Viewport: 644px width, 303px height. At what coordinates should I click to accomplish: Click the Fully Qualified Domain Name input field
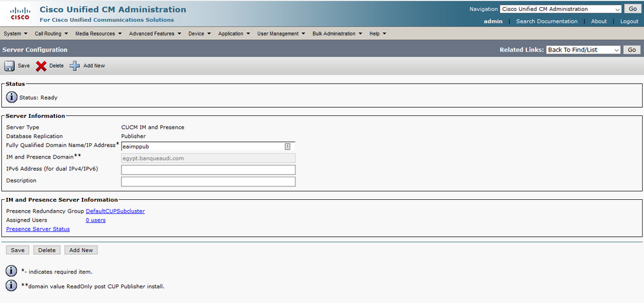pos(208,146)
